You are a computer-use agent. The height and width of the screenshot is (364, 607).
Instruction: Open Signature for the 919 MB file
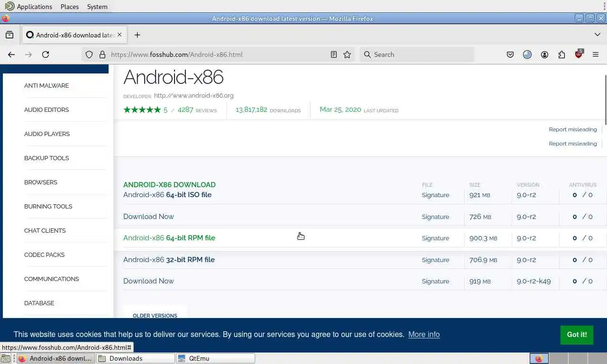click(x=435, y=282)
